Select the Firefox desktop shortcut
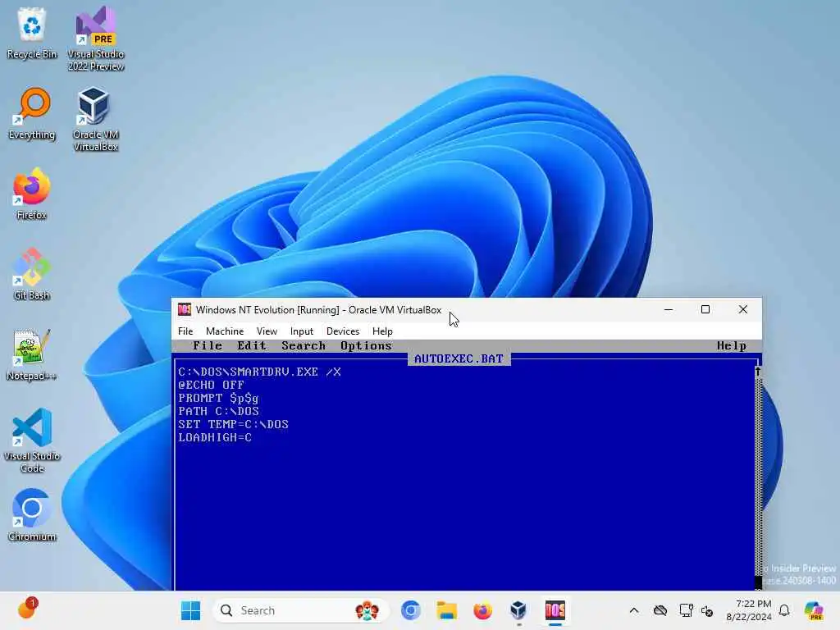Image resolution: width=840 pixels, height=630 pixels. [x=32, y=194]
